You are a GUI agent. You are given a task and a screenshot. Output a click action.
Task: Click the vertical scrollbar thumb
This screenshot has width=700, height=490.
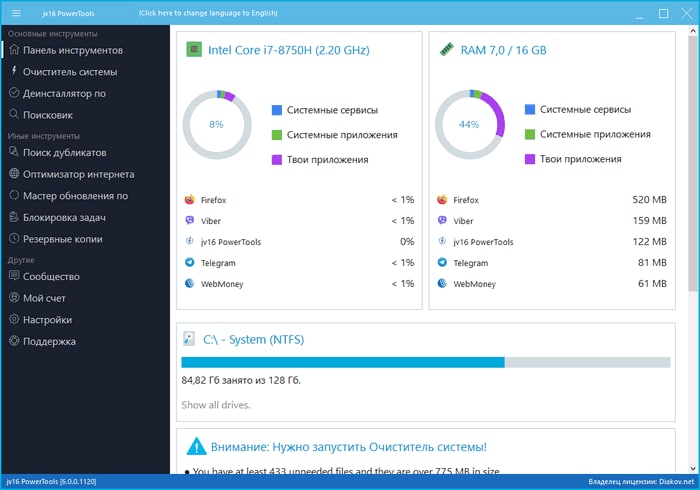click(x=692, y=163)
